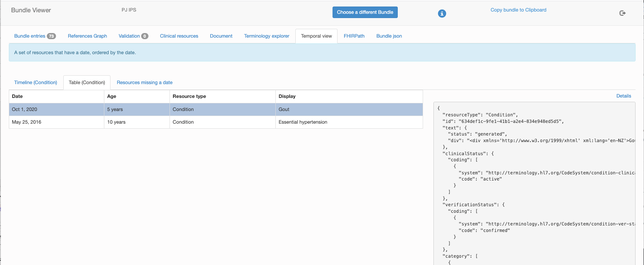Select the Gout condition row

[216, 109]
